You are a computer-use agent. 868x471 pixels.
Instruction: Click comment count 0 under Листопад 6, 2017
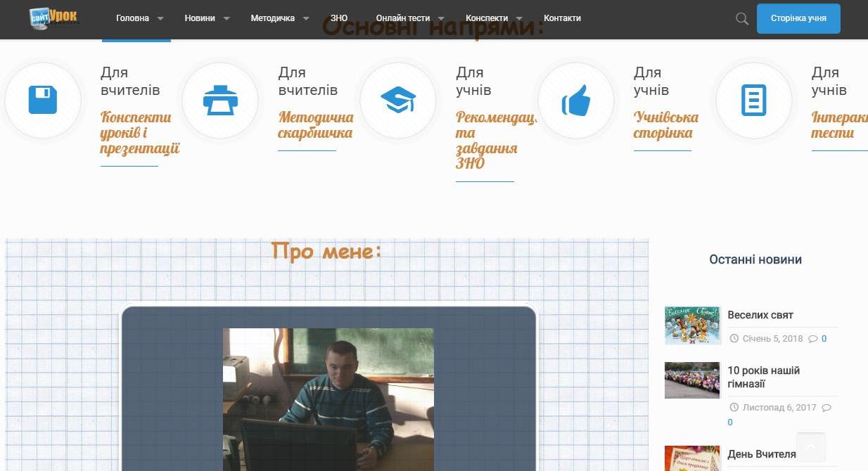point(730,422)
